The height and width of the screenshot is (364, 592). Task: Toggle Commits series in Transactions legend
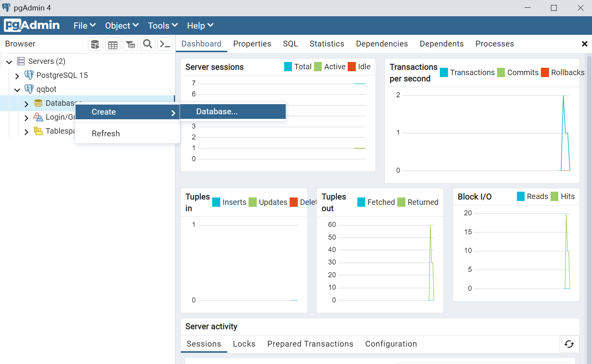click(x=518, y=72)
